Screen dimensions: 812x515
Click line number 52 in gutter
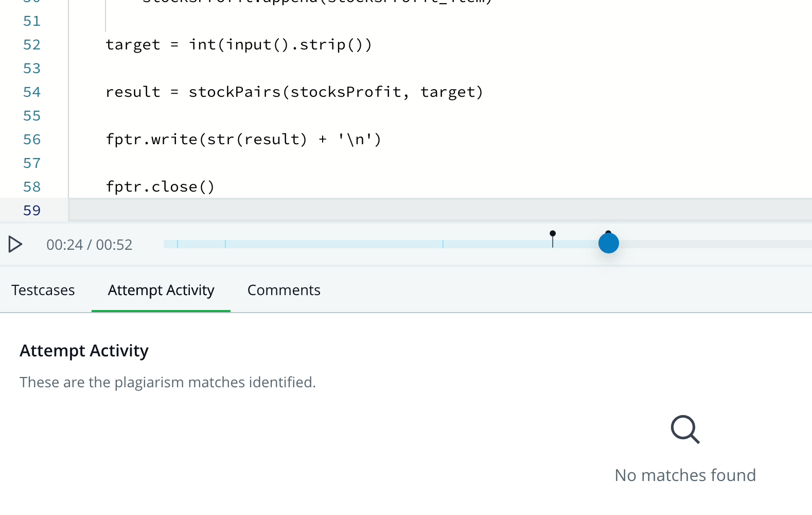click(32, 45)
